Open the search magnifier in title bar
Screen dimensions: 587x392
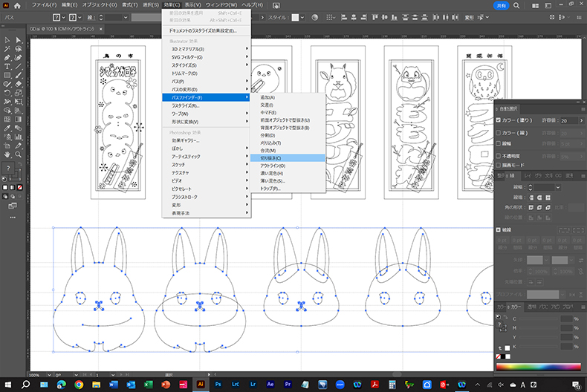[x=516, y=6]
